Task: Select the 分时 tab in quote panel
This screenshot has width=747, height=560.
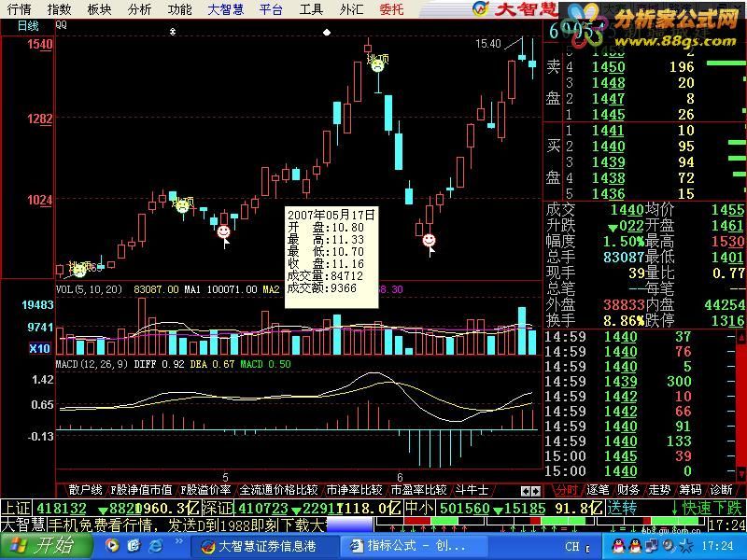Action: point(568,490)
